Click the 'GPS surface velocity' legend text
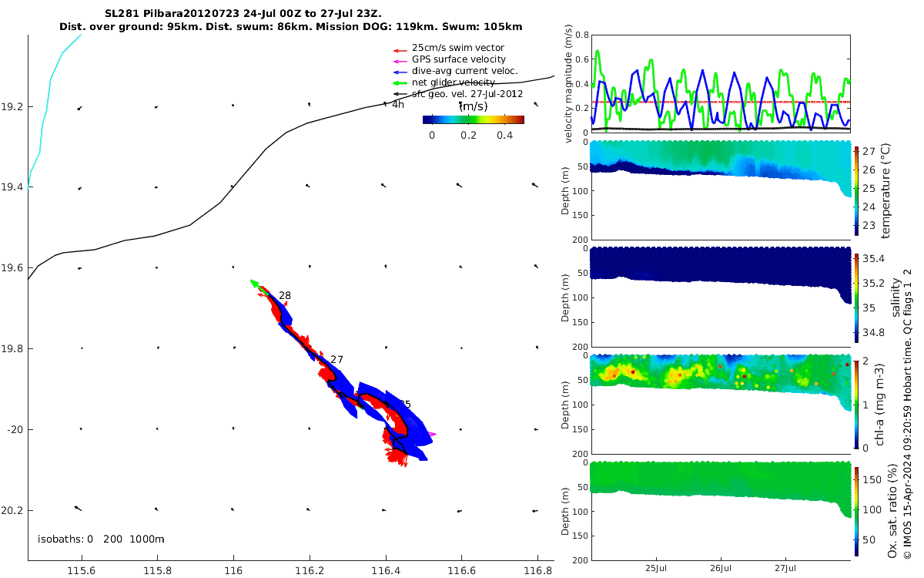 459,59
